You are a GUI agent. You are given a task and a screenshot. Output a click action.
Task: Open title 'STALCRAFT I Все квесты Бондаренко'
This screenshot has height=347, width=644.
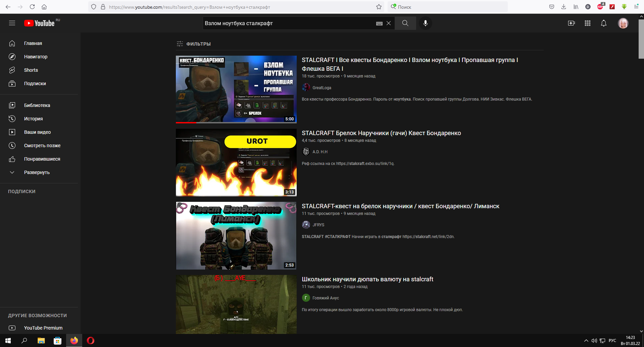coord(410,64)
